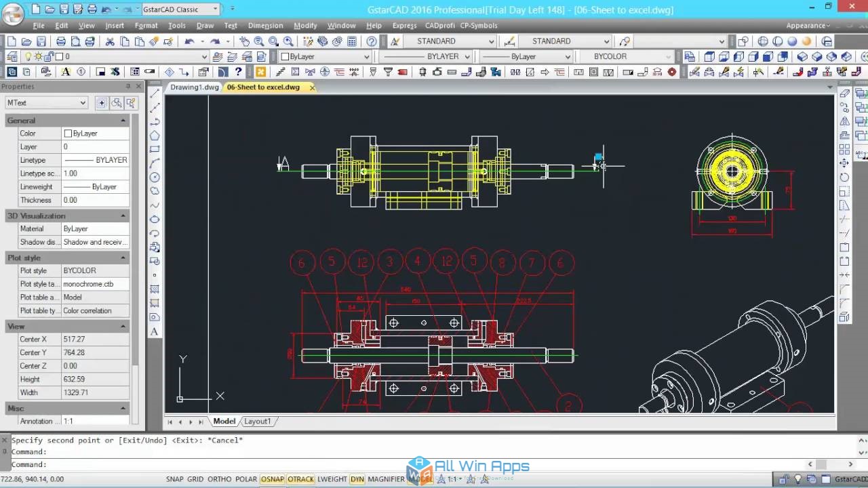Open the calculator tool icon
The width and height of the screenshot is (868, 488).
pyautogui.click(x=351, y=41)
